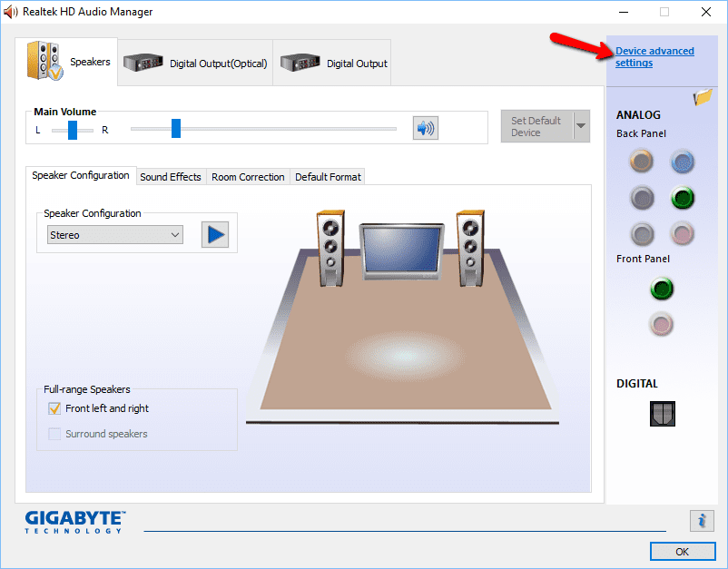Mute audio with the speaker volume icon
This screenshot has width=728, height=569.
tap(426, 128)
